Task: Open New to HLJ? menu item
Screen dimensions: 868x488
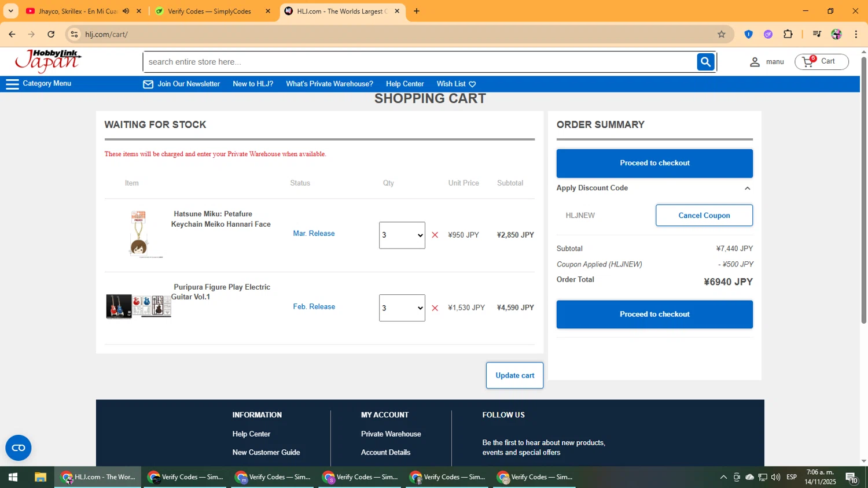Action: (x=253, y=84)
